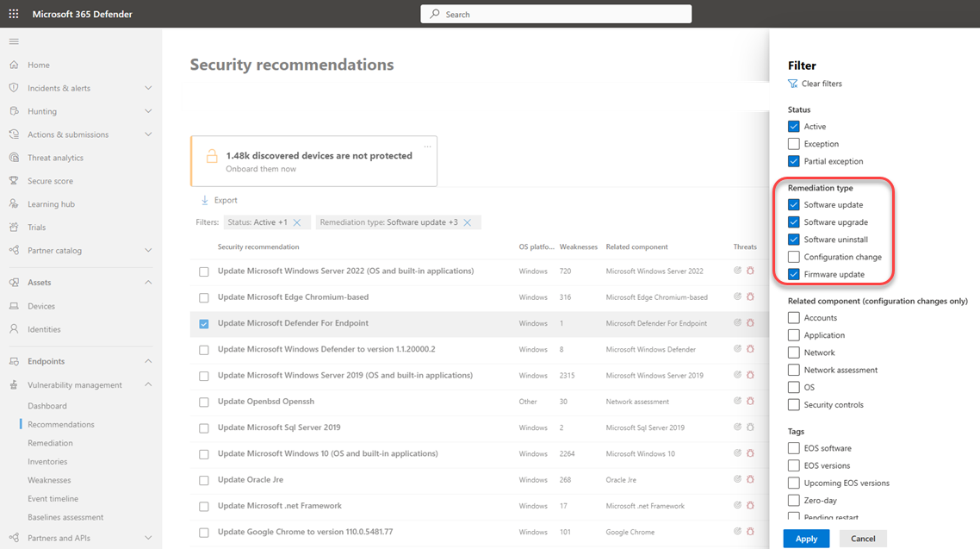
Task: Remove the Remediation type filter chip
Action: click(x=468, y=222)
